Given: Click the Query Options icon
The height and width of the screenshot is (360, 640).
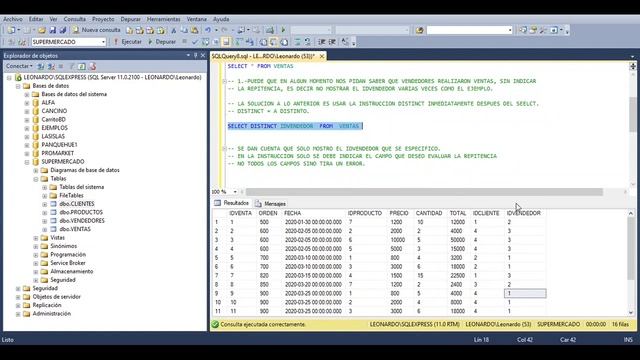Looking at the screenshot, I should 216,42.
